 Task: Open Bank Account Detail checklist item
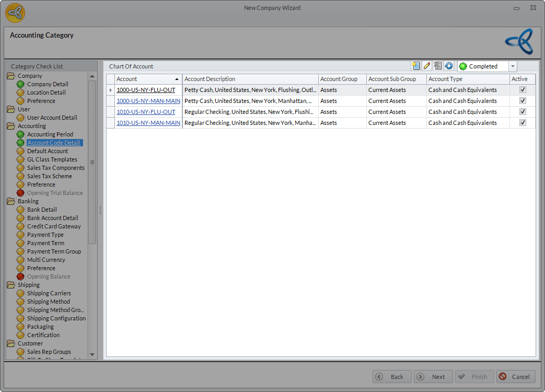click(x=52, y=218)
